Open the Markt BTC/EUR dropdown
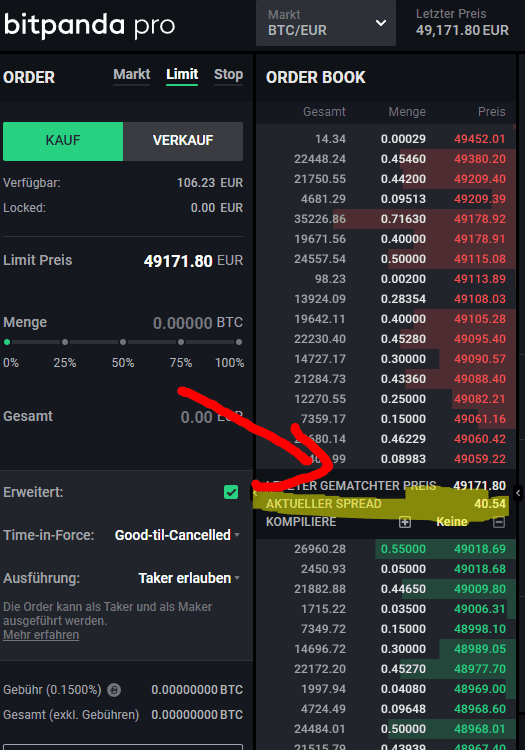 pos(326,23)
